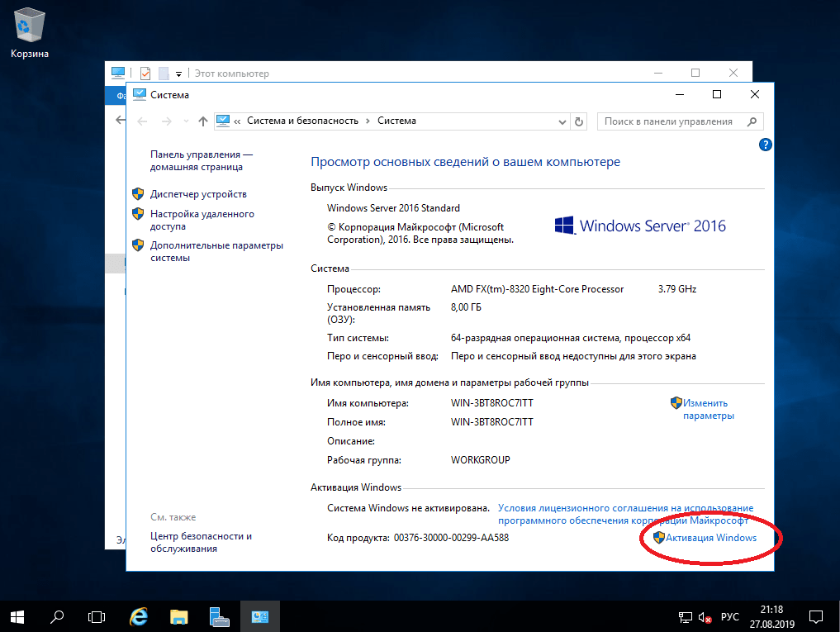Click the blue help question mark icon
This screenshot has height=632, width=840.
tap(765, 145)
